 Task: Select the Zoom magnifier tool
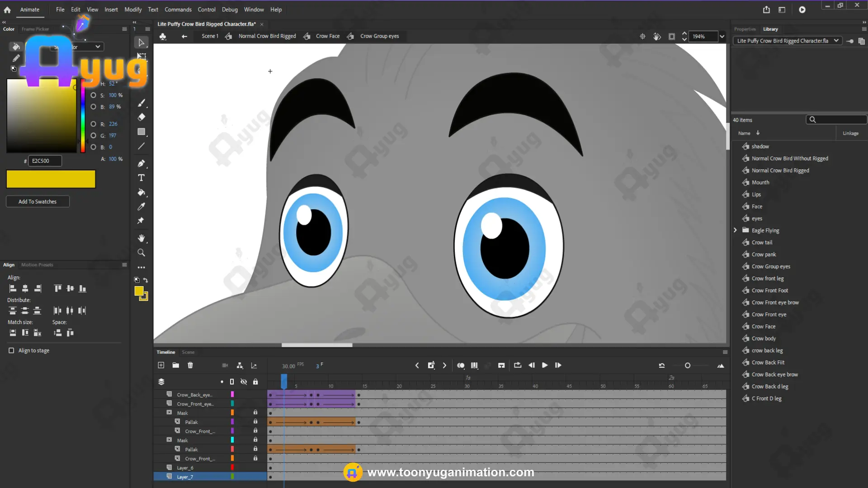(x=141, y=253)
